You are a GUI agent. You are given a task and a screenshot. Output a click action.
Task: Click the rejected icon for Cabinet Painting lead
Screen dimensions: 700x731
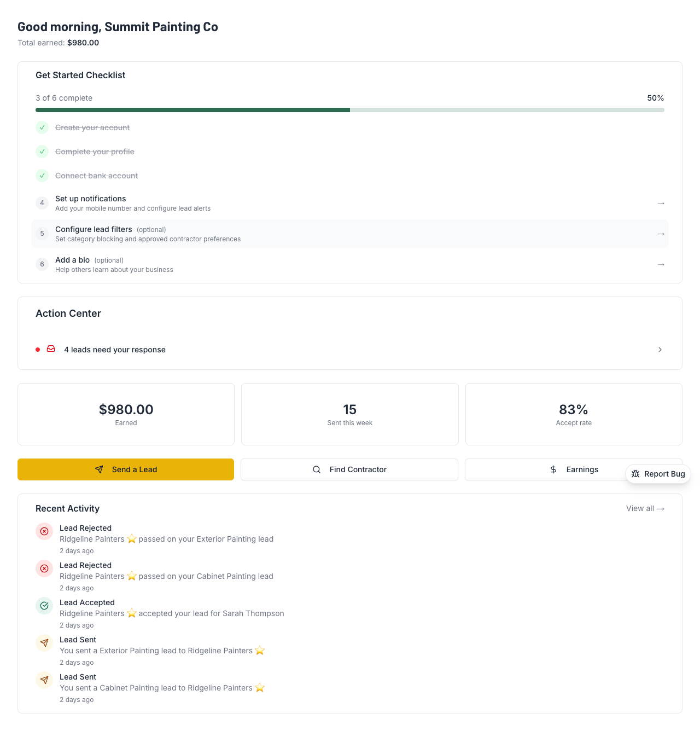click(44, 568)
